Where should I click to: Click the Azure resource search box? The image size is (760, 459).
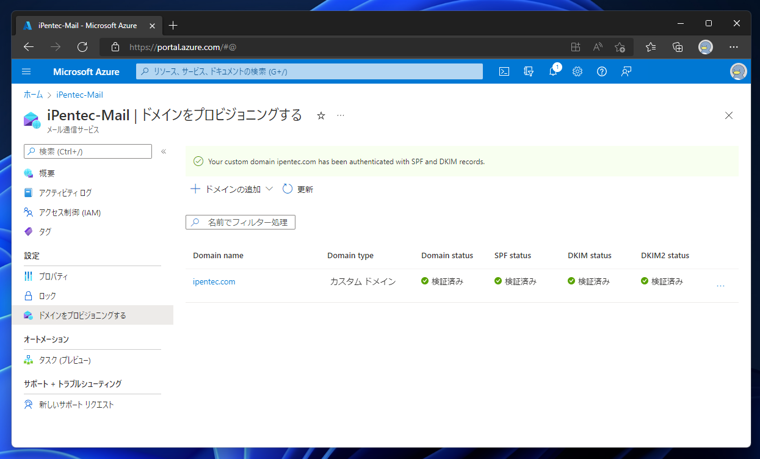pos(309,71)
